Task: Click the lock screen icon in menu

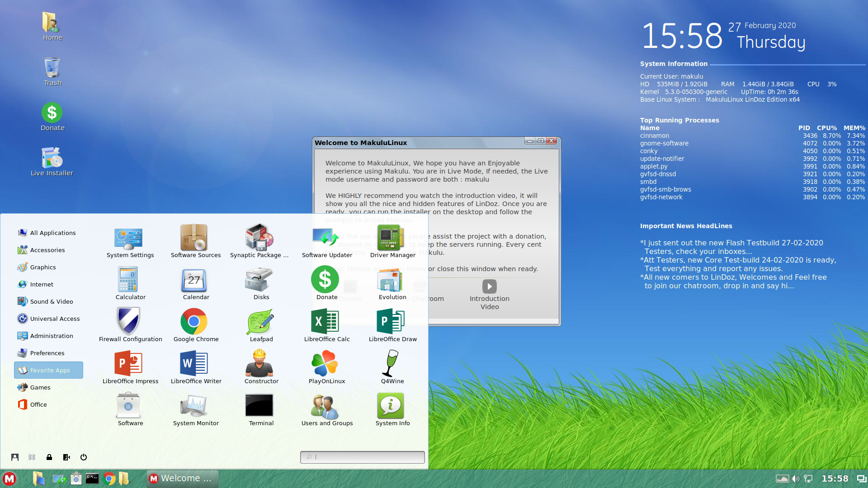Action: pyautogui.click(x=49, y=457)
